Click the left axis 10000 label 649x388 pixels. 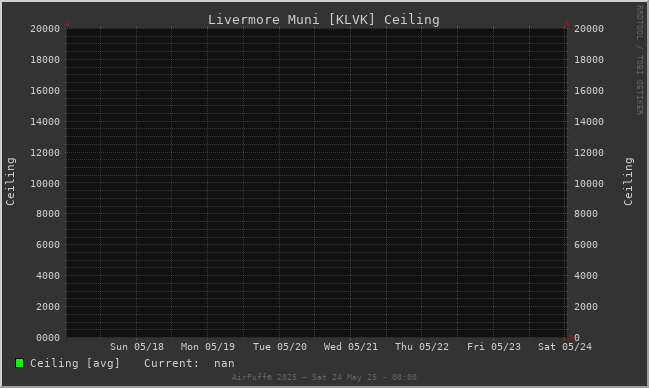pos(45,183)
